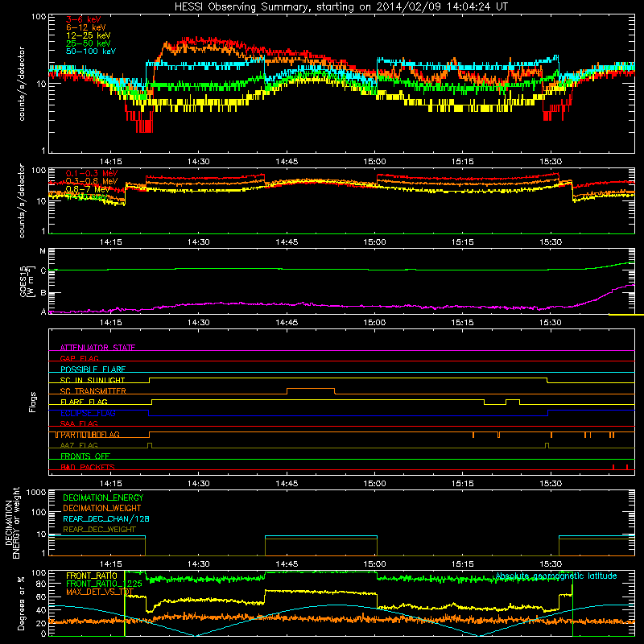
Task: Select the SC_TRANSMITTER flag label
Action: [x=93, y=391]
